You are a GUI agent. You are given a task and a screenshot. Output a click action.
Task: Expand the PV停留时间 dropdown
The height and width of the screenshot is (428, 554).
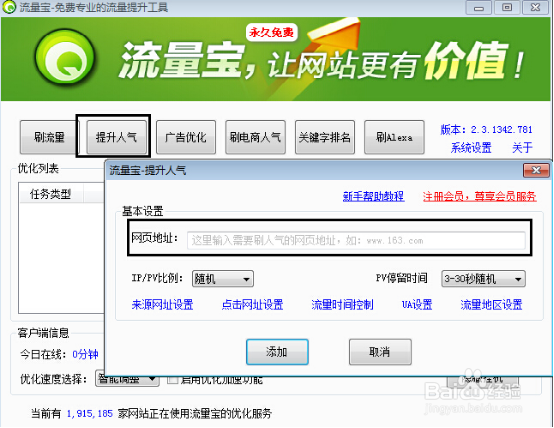tap(483, 279)
